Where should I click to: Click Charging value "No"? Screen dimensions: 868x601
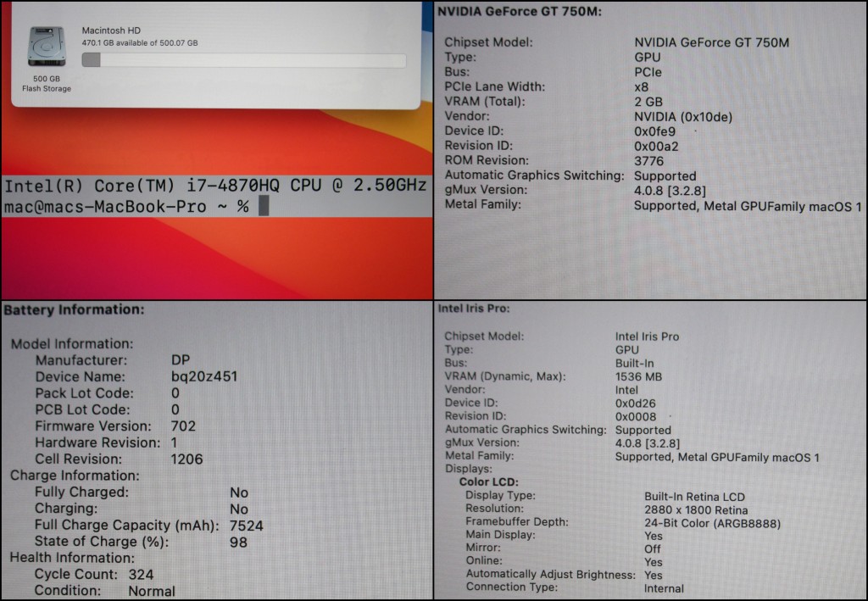[239, 509]
